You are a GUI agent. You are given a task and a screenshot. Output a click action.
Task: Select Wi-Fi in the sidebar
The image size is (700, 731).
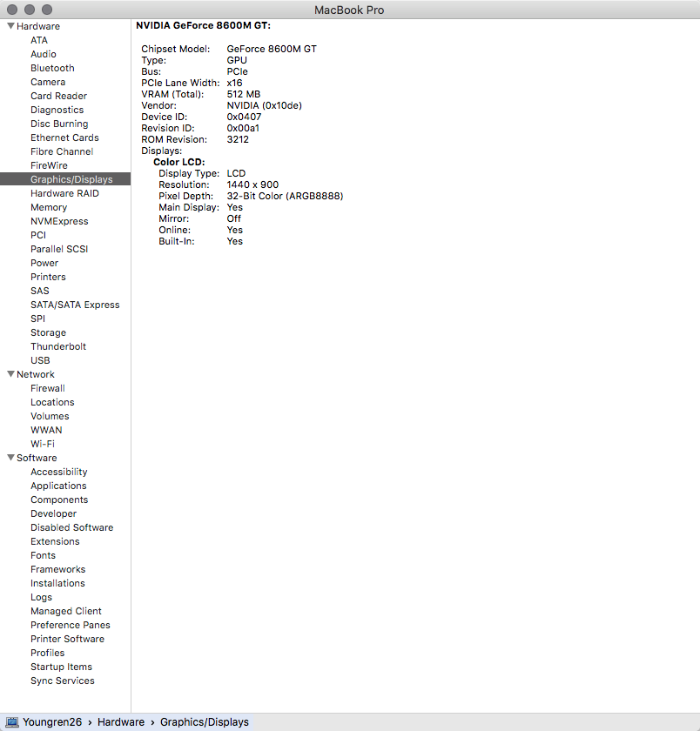coord(43,444)
